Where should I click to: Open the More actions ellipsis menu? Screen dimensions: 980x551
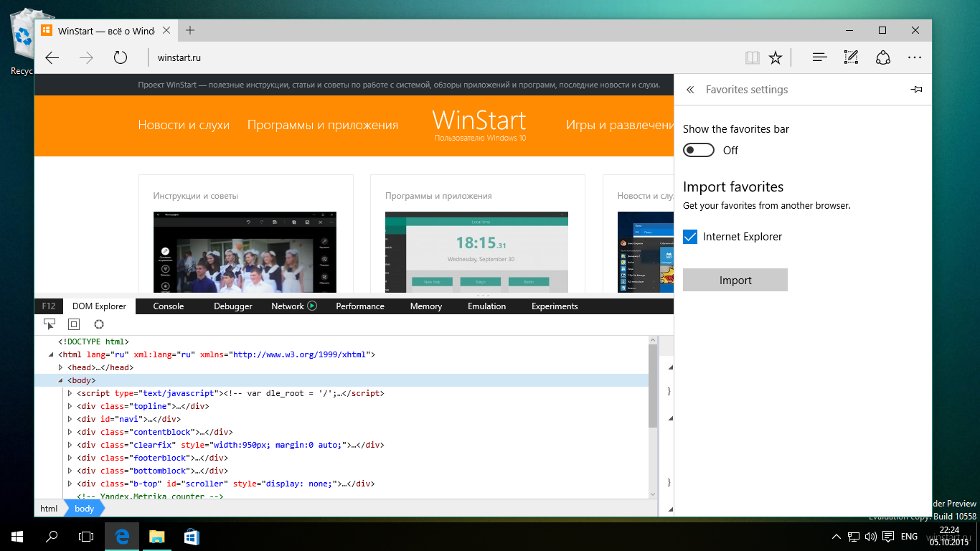915,58
